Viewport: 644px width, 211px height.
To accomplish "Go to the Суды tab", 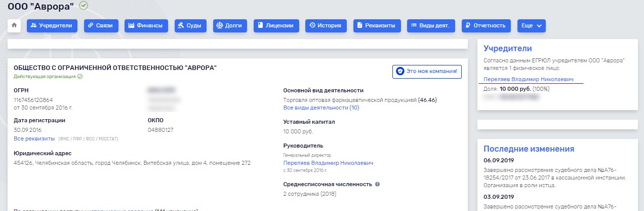I will pos(191,25).
